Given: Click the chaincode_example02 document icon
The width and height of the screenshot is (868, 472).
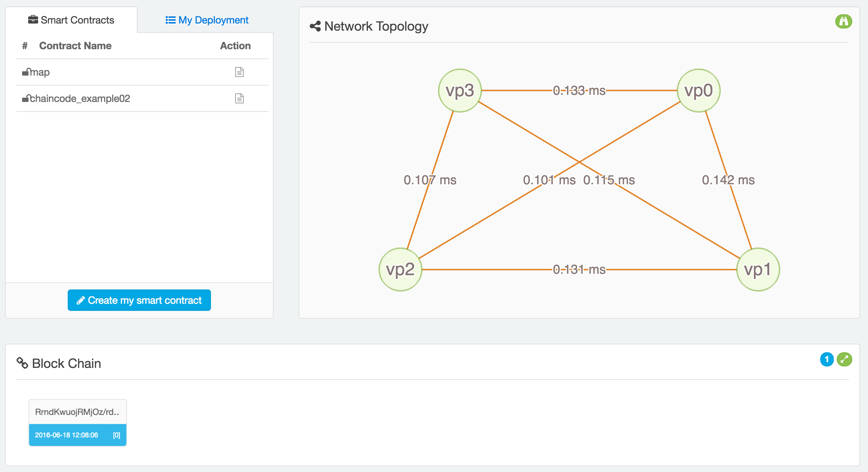Looking at the screenshot, I should click(239, 98).
